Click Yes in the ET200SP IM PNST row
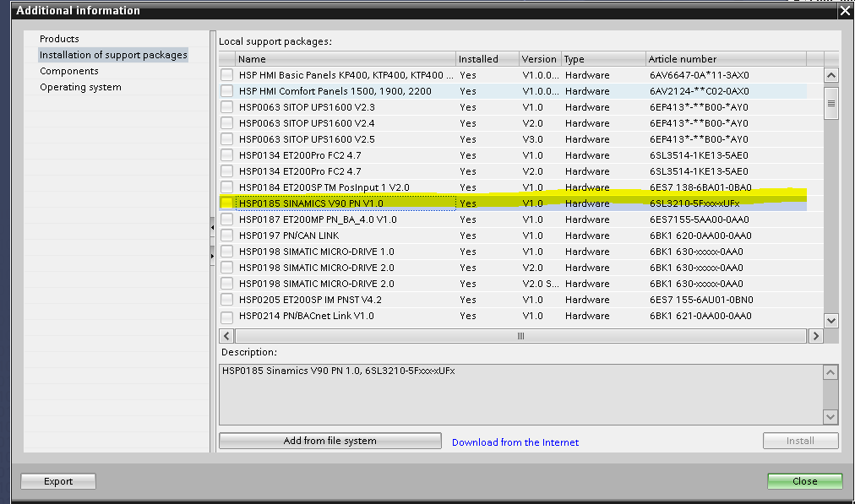The height and width of the screenshot is (504, 855). [468, 300]
